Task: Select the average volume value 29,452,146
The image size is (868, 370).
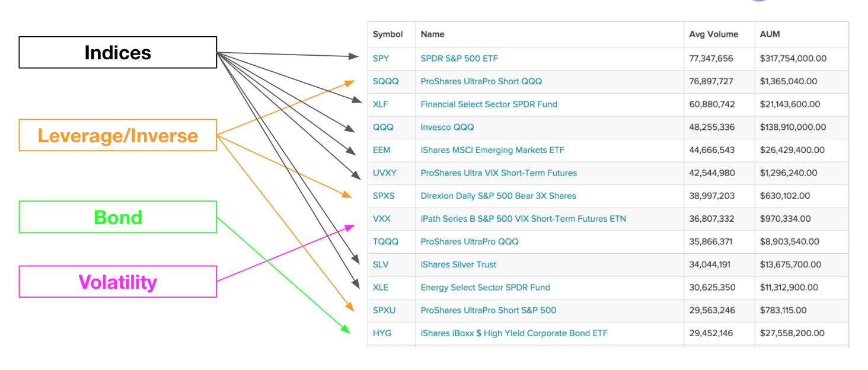Action: (711, 333)
